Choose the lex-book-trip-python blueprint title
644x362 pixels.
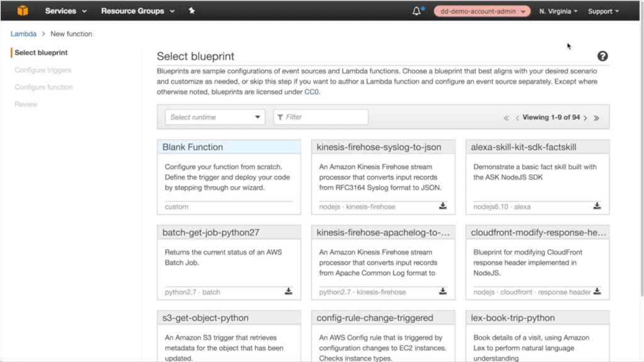[x=513, y=317]
